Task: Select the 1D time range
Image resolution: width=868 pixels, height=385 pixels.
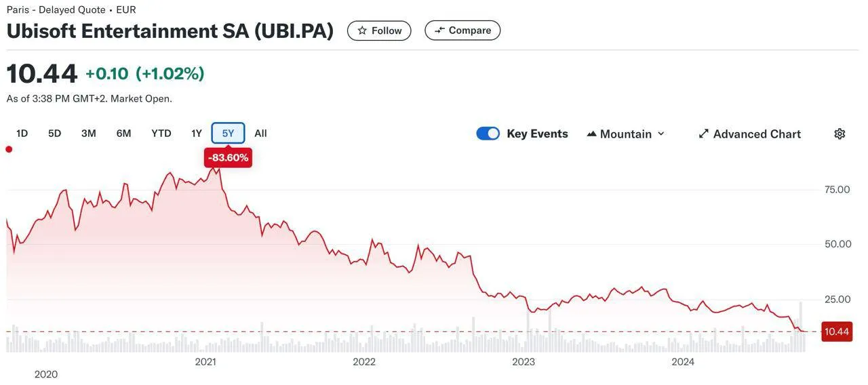Action: [22, 134]
